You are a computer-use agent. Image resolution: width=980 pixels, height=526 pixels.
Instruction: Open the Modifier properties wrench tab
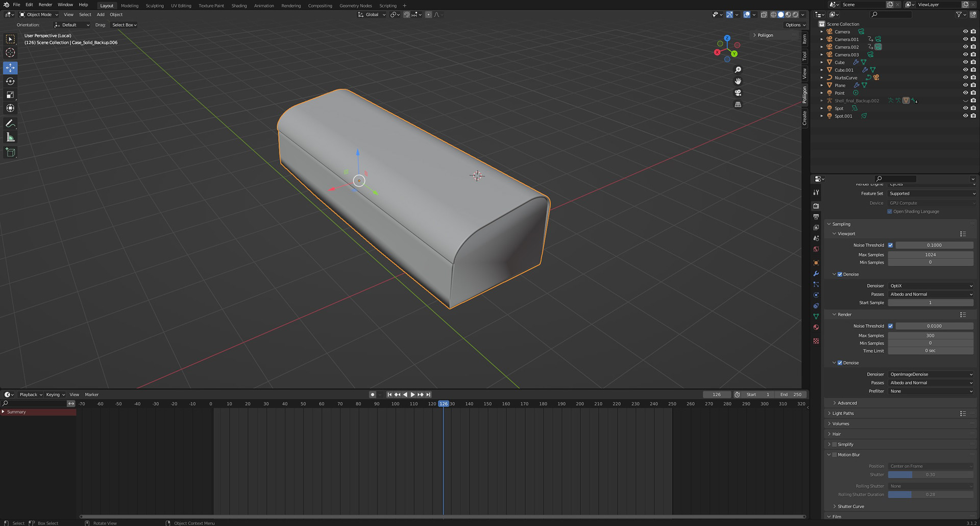pos(816,274)
